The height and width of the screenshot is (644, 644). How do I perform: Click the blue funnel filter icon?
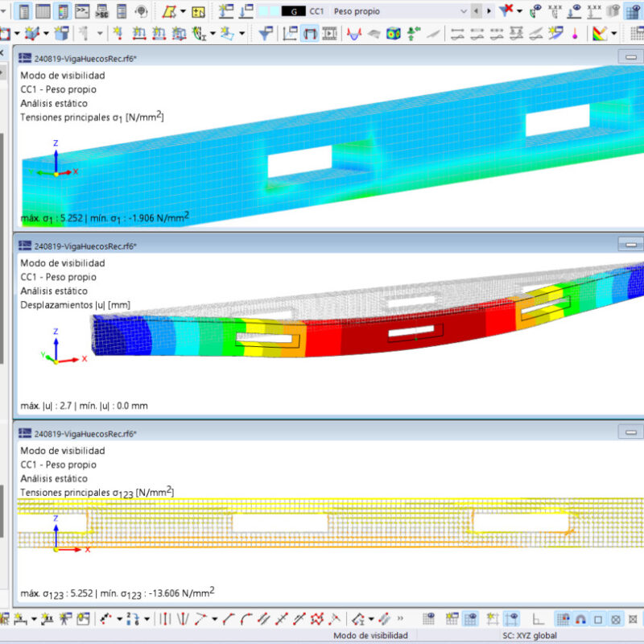coord(266,33)
